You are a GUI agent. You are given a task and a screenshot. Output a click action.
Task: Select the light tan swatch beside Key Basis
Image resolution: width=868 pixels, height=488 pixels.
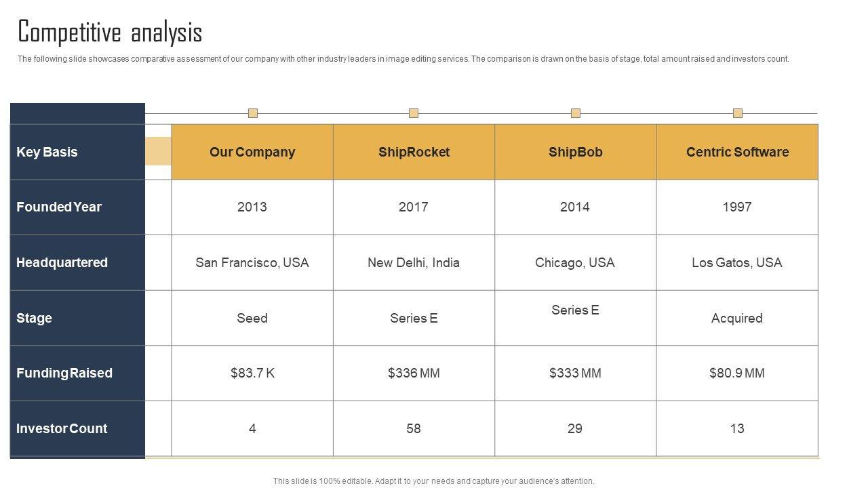coord(159,151)
